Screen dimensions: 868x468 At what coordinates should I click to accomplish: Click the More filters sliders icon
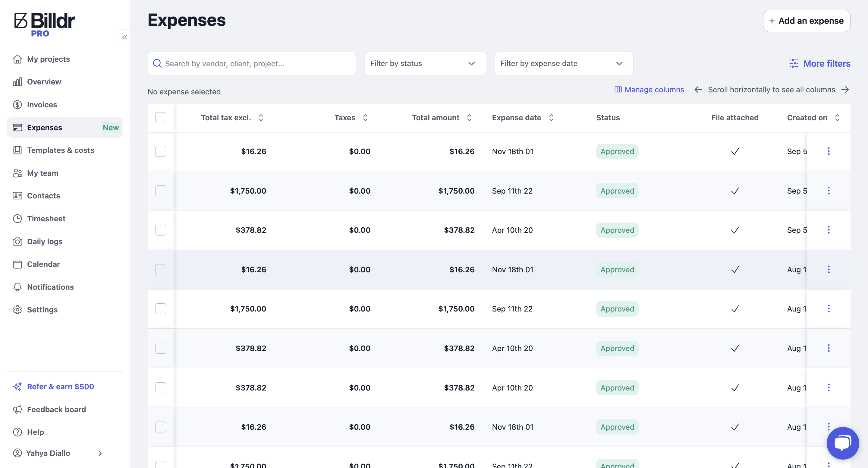click(x=794, y=63)
